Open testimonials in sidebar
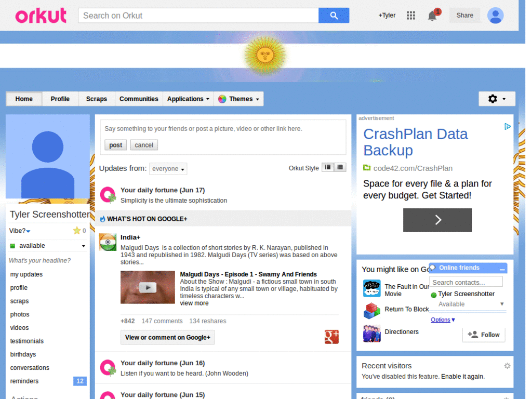The width and height of the screenshot is (532, 399). pos(27,341)
